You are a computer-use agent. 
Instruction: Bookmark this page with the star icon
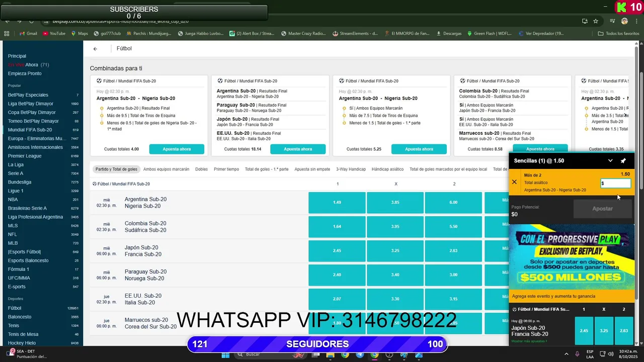click(x=596, y=21)
